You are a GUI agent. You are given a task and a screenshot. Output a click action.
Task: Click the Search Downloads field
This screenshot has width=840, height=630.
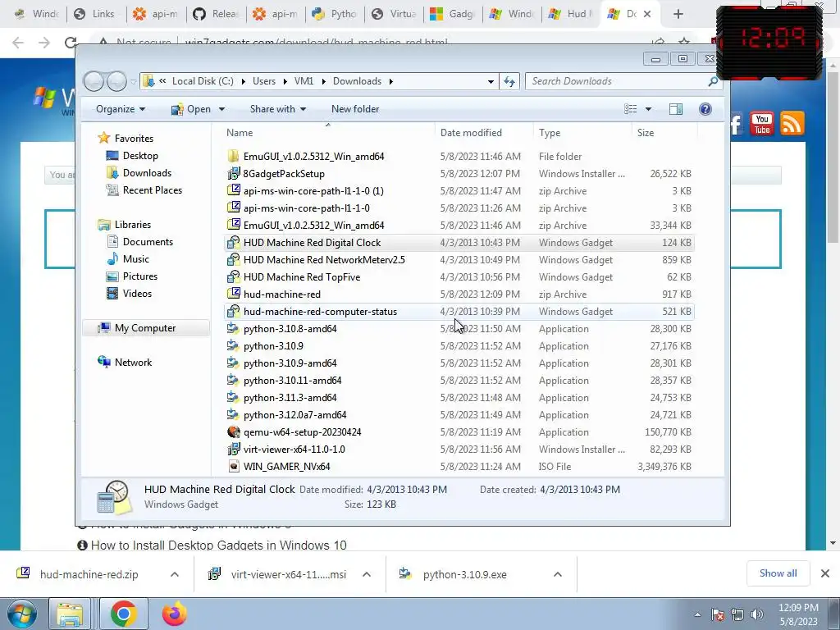pos(616,81)
